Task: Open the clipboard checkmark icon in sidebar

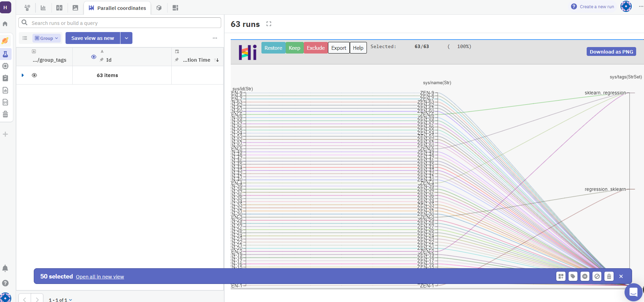Action: [x=5, y=78]
